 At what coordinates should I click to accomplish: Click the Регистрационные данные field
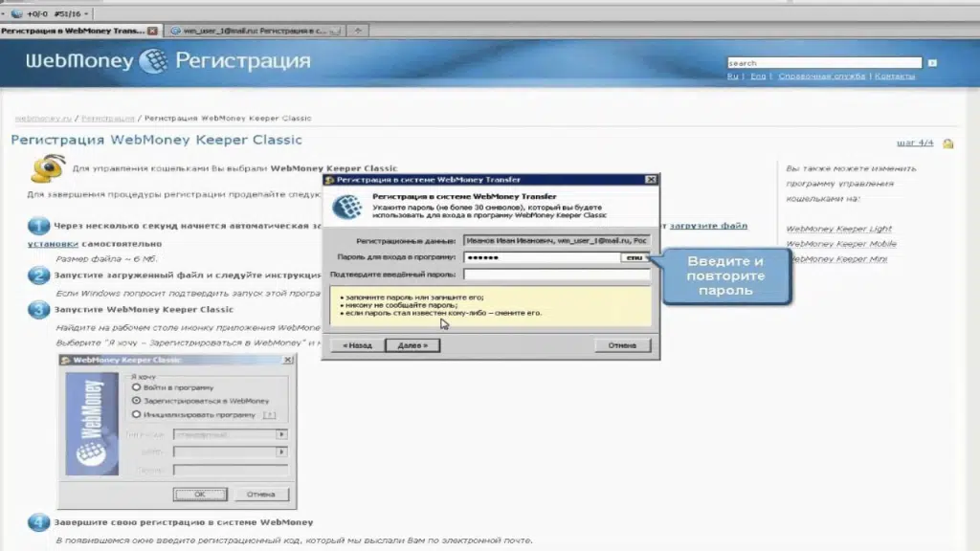[556, 240]
